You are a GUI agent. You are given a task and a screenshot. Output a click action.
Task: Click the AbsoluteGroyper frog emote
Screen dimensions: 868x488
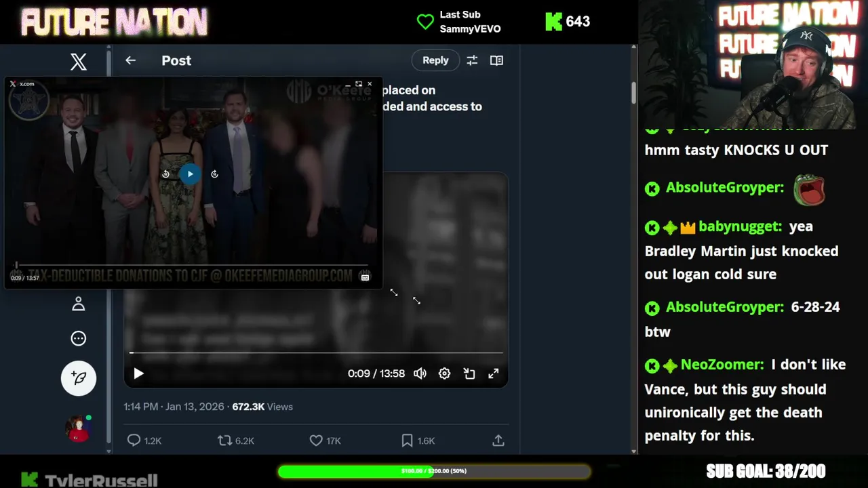(x=809, y=189)
